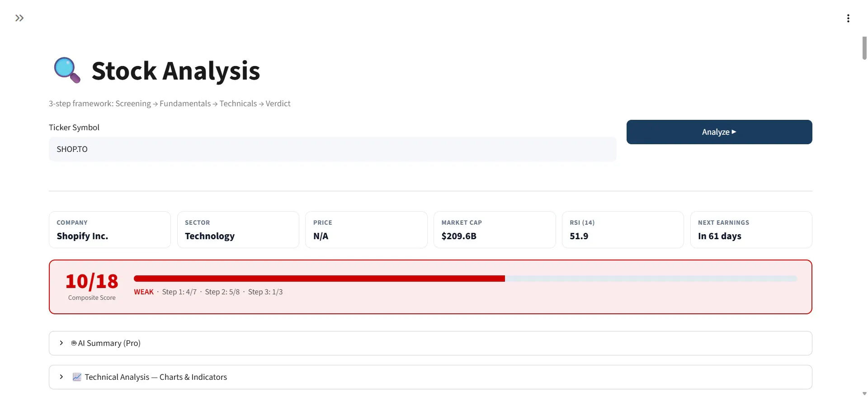This screenshot has height=397, width=868.
Task: Click the "Stock Analysis" heading
Action: click(x=176, y=71)
